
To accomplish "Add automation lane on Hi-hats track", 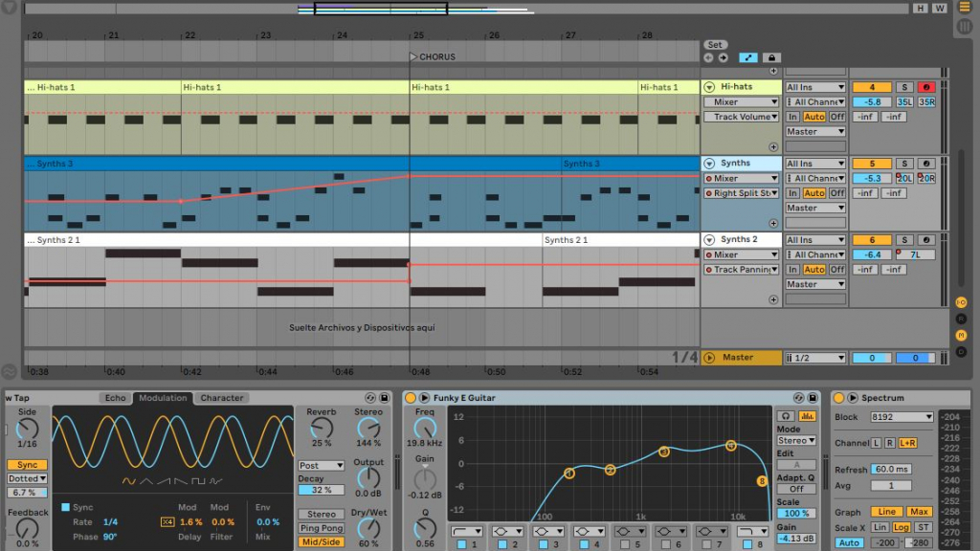I will pyautogui.click(x=773, y=146).
